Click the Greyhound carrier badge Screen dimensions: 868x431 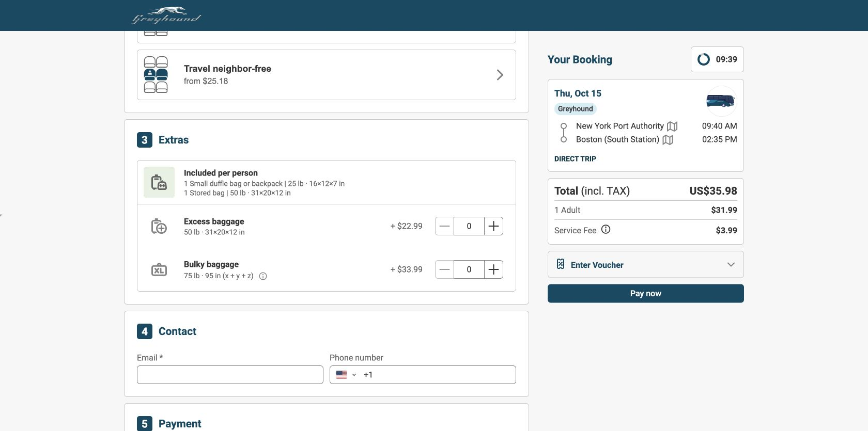[576, 109]
